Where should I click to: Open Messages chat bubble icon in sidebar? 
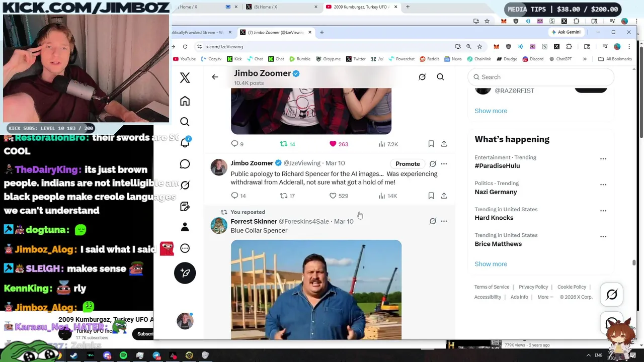[185, 164]
